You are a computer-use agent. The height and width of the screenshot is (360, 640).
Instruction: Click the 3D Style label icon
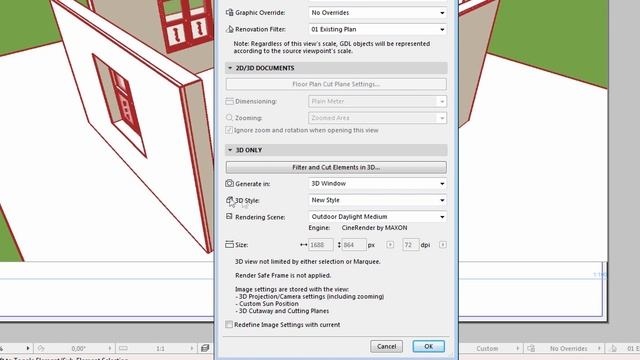pos(229,200)
